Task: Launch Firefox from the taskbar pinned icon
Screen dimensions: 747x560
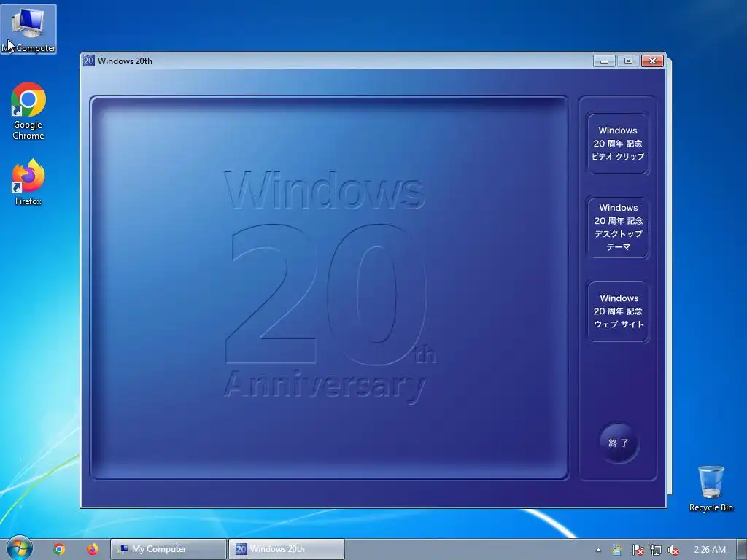Action: click(93, 549)
